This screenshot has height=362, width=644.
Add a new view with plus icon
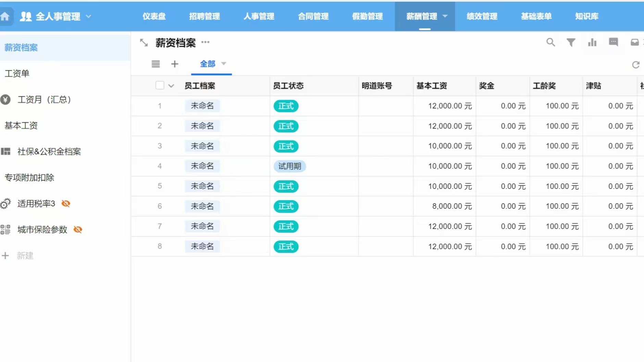(175, 64)
